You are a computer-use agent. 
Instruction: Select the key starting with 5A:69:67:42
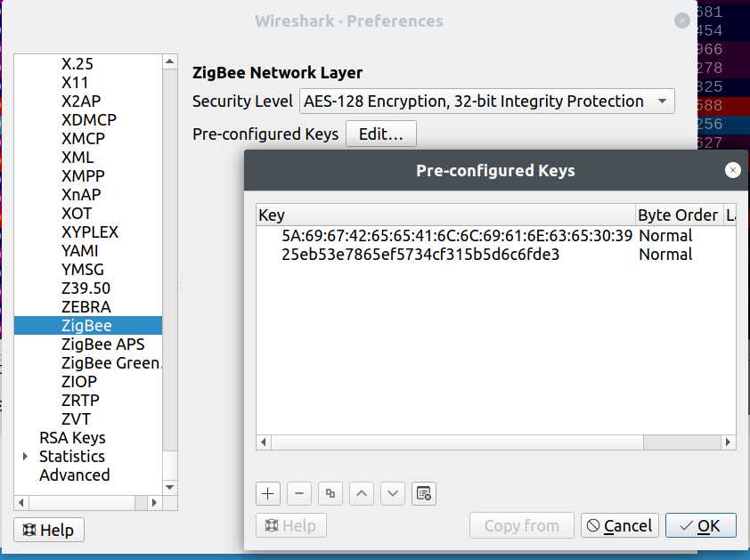(457, 236)
